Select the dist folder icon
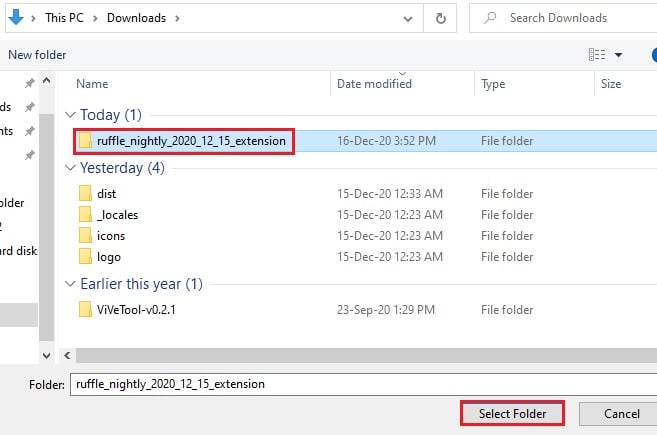The image size is (657, 435). coord(85,193)
